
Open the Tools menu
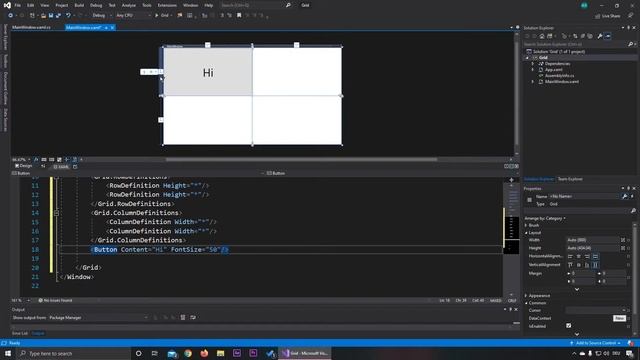click(147, 5)
